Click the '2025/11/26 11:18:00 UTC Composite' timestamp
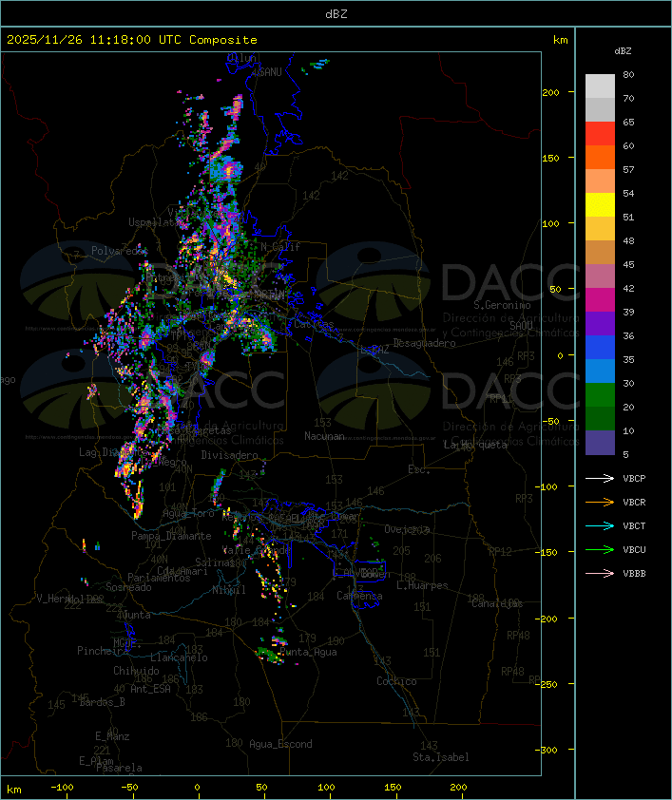Viewport: 672px width, 800px height. click(x=132, y=40)
